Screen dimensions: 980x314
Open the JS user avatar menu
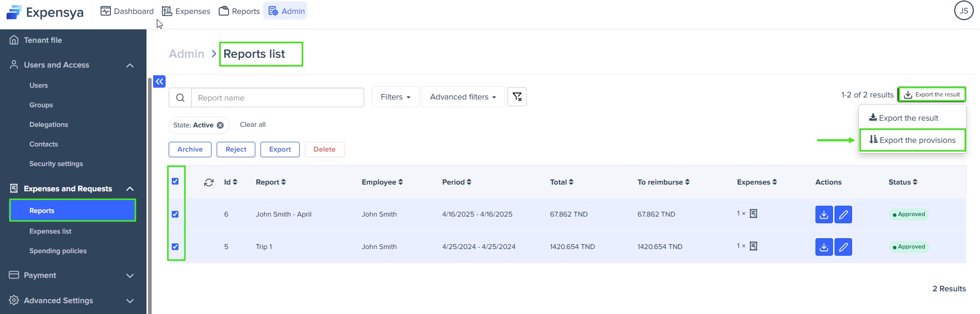[963, 10]
